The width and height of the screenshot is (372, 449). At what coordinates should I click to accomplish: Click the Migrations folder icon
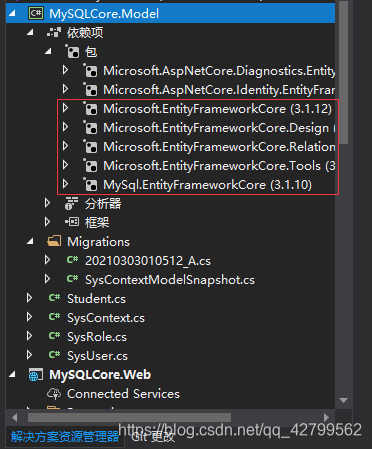54,241
